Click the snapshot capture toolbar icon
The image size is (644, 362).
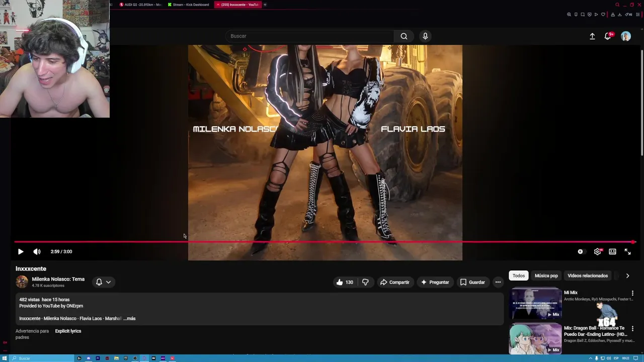pos(583,15)
